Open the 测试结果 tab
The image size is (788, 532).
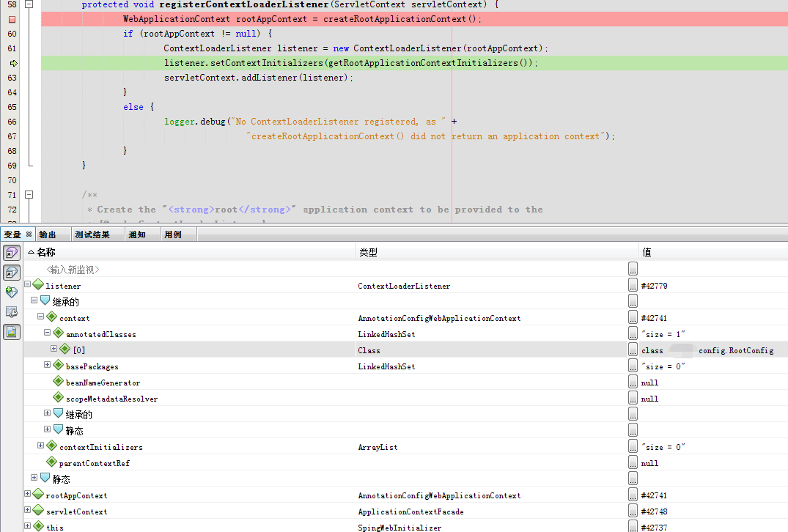[x=92, y=234]
